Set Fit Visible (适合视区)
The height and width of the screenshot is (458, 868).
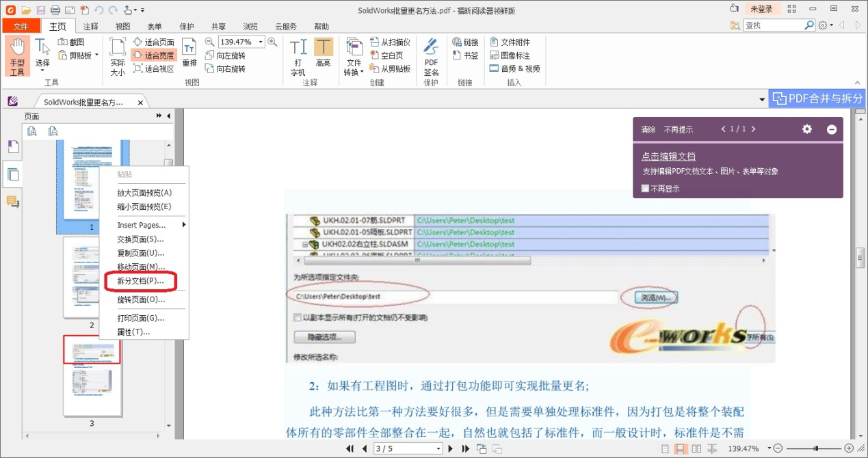(x=153, y=68)
